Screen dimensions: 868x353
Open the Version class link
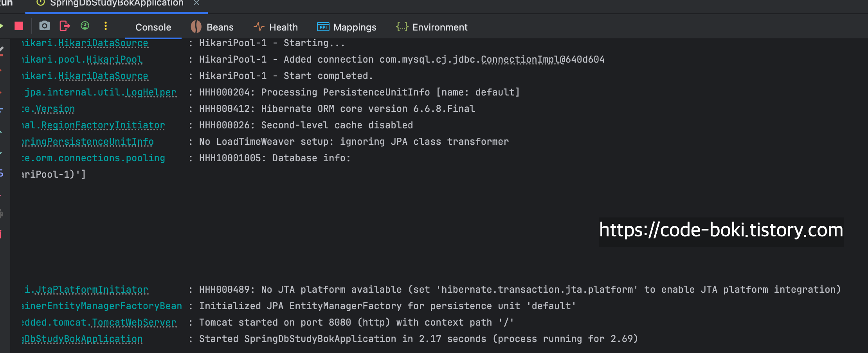(55, 109)
